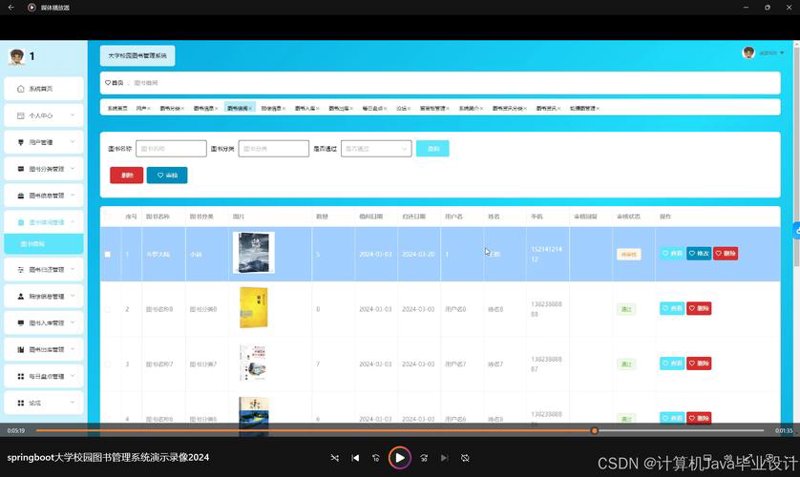
Task: Click the sidebar user avatar next to 1
Action: point(16,57)
